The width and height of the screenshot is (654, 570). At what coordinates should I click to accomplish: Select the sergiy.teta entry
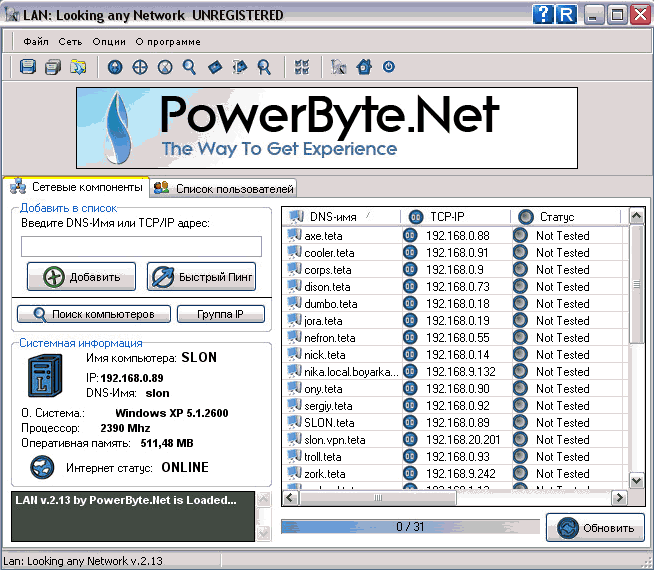pyautogui.click(x=328, y=406)
